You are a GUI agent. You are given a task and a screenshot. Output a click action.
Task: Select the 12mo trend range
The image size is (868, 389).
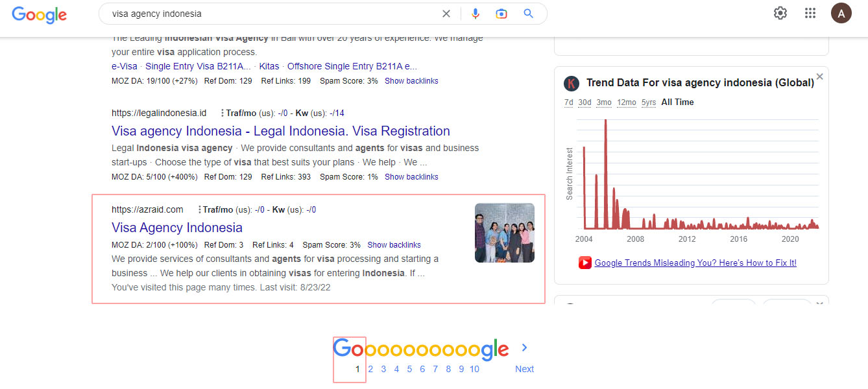626,102
